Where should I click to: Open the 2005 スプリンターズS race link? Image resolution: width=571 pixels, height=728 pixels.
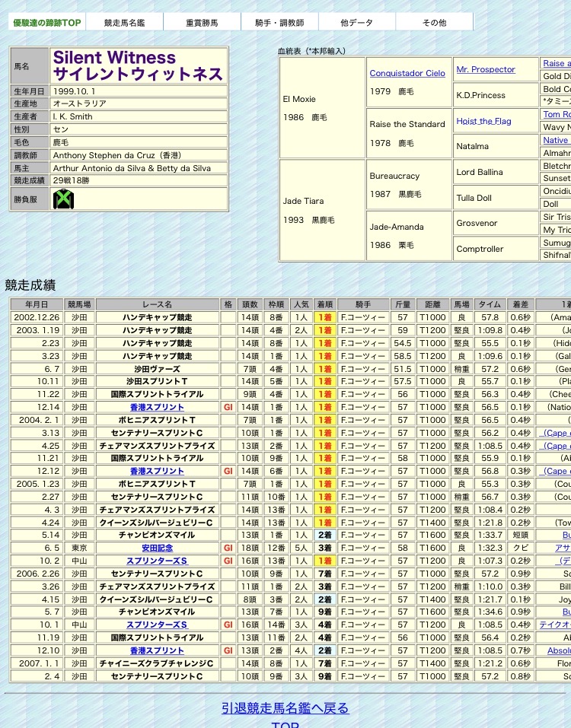(x=157, y=561)
